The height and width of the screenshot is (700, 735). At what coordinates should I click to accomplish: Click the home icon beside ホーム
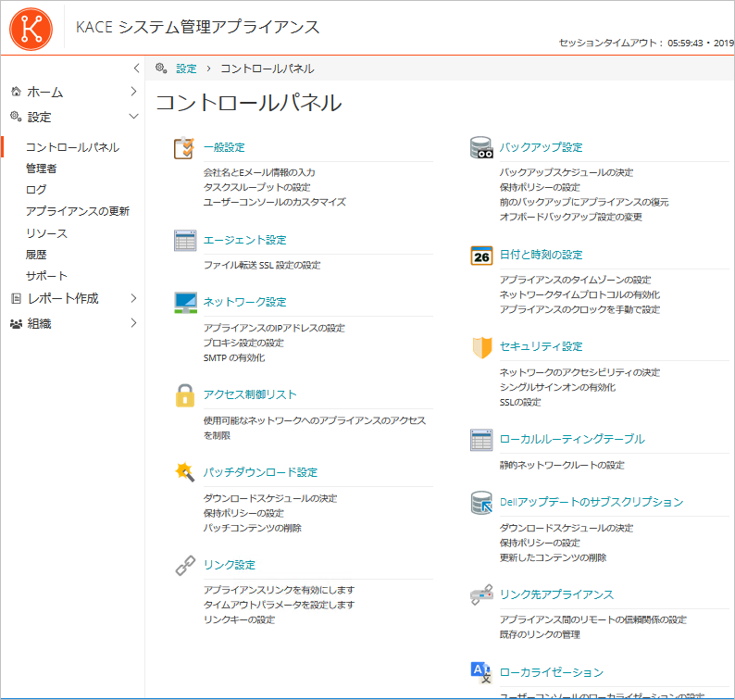click(x=17, y=92)
